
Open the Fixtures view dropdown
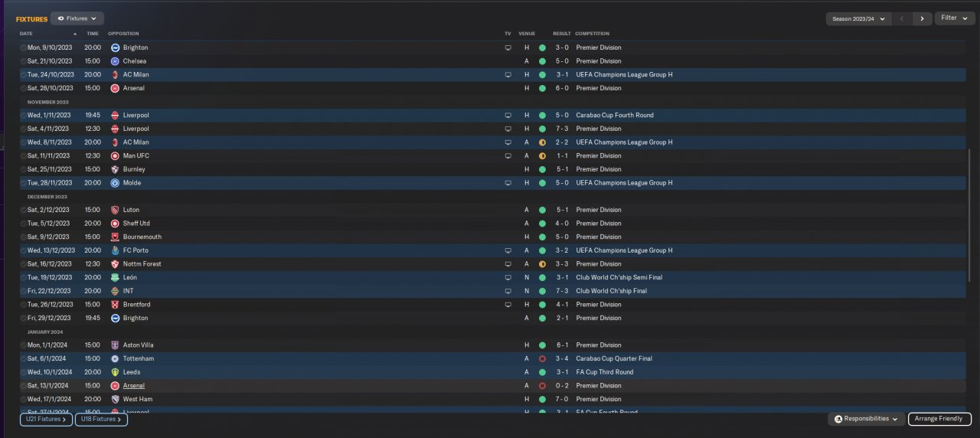click(77, 18)
